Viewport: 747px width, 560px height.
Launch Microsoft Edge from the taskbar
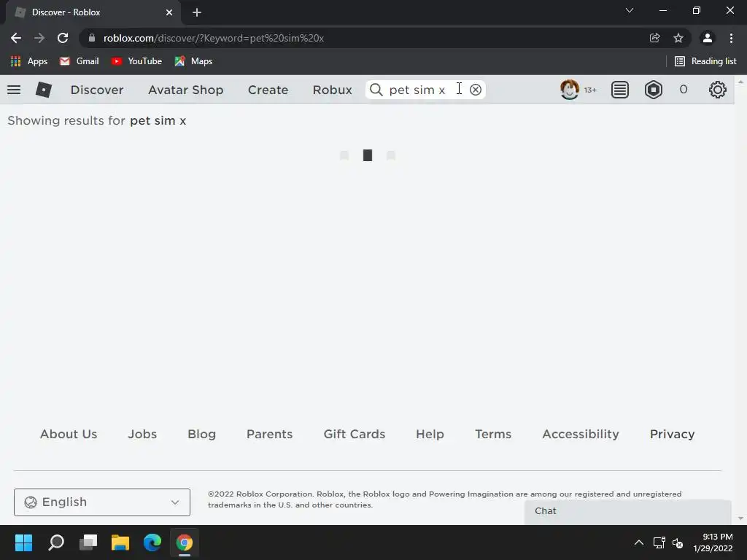152,542
